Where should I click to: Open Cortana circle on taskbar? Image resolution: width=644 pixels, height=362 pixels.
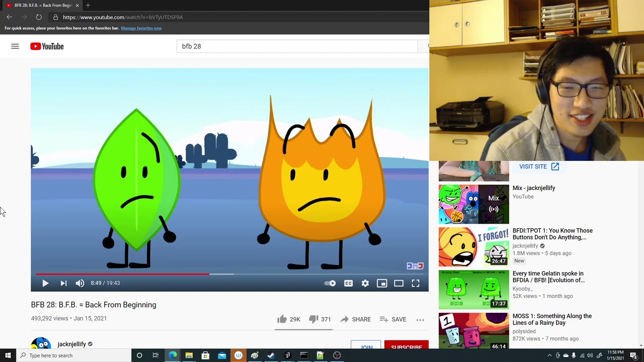(139, 355)
